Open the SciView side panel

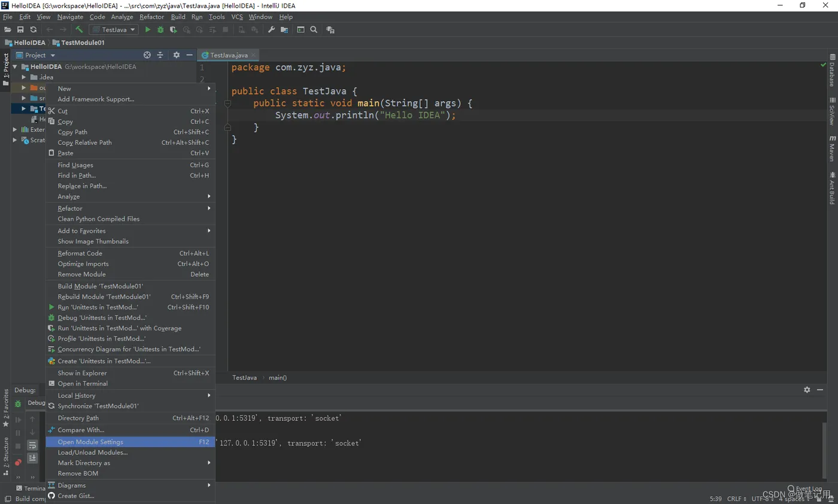tap(832, 111)
